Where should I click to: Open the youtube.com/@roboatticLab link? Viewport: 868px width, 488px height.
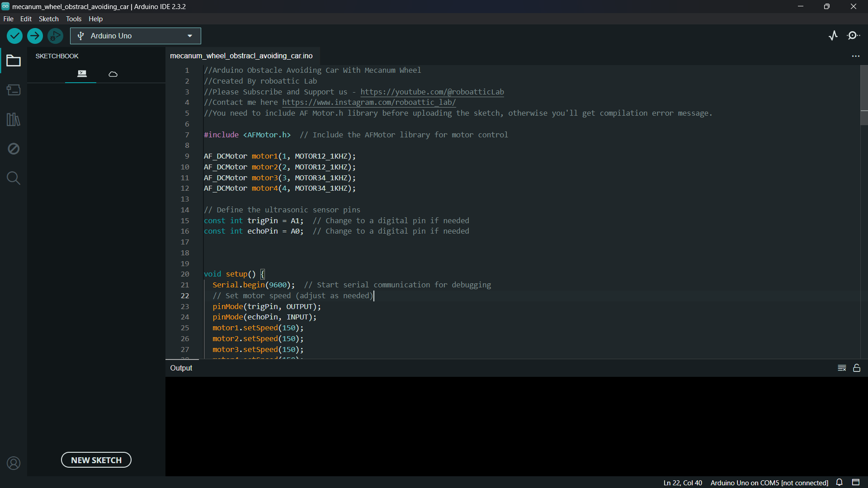coord(432,92)
